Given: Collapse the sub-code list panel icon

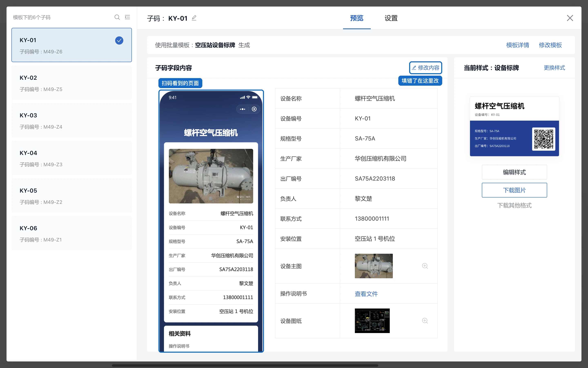Looking at the screenshot, I should (127, 17).
